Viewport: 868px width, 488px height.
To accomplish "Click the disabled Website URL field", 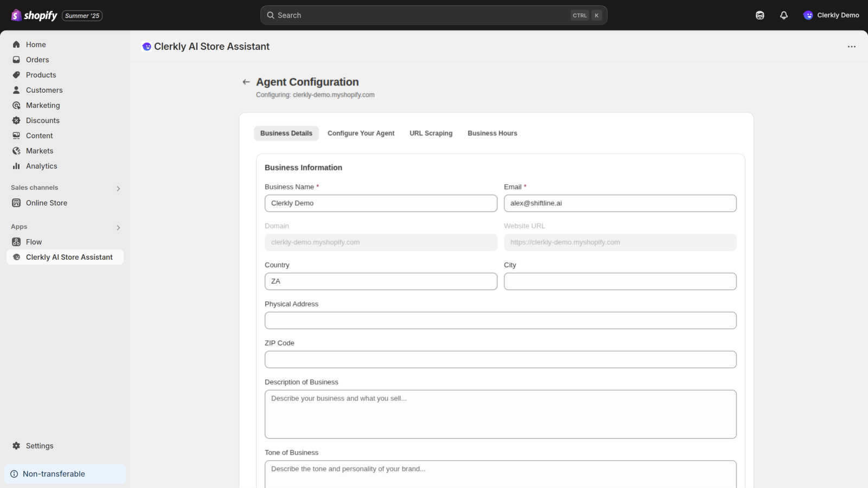I will coord(620,242).
